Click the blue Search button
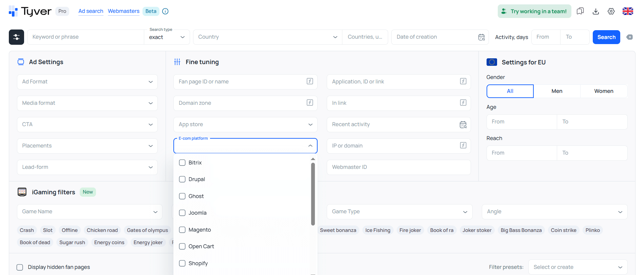644x275 pixels. [x=606, y=37]
